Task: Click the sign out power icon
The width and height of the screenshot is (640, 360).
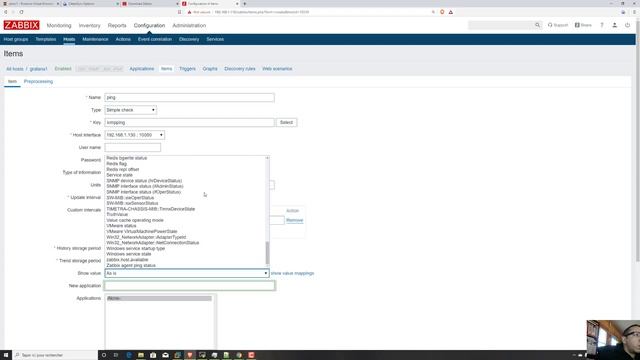Action: point(627,25)
